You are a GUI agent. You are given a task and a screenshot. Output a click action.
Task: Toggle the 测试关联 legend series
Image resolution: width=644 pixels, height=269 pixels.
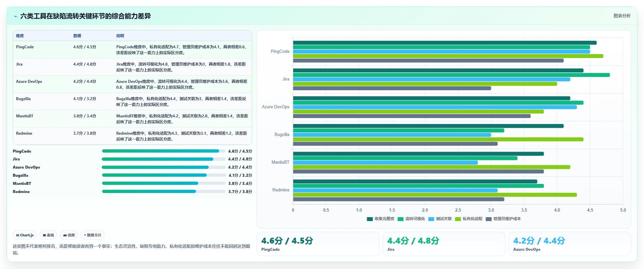440,219
